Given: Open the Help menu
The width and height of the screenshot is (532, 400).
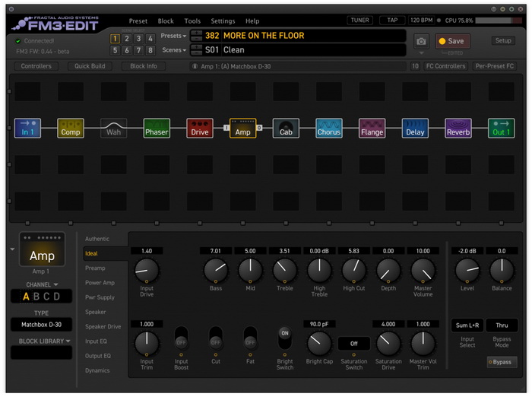Looking at the screenshot, I should point(252,21).
